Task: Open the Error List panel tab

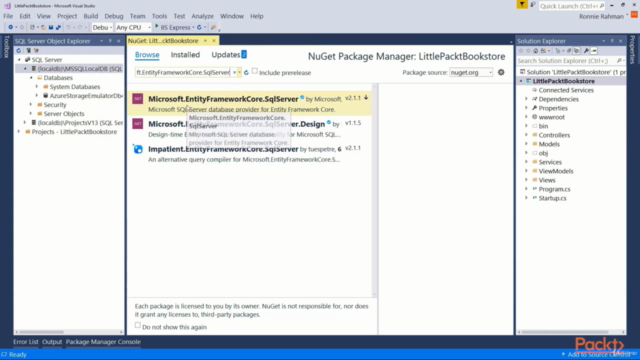Action: click(x=26, y=342)
